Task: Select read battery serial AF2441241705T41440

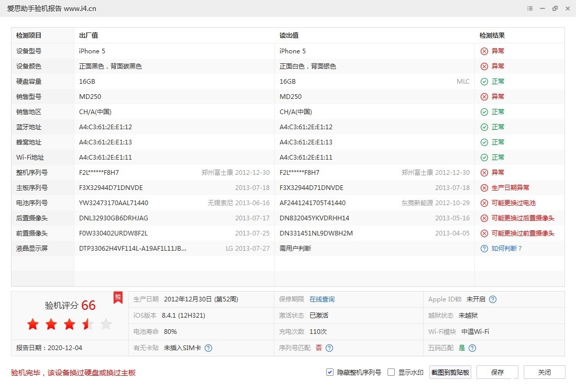Action: pos(313,203)
